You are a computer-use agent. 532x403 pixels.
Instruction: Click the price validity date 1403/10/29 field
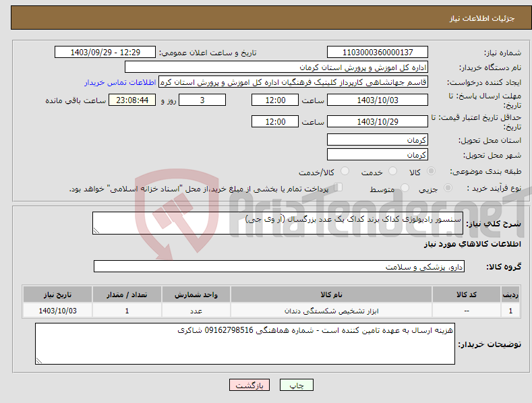click(x=378, y=121)
